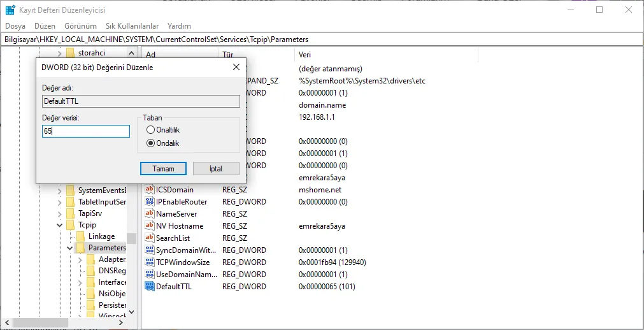The width and height of the screenshot is (644, 330).
Task: Open the Dosya menu
Action: click(15, 26)
